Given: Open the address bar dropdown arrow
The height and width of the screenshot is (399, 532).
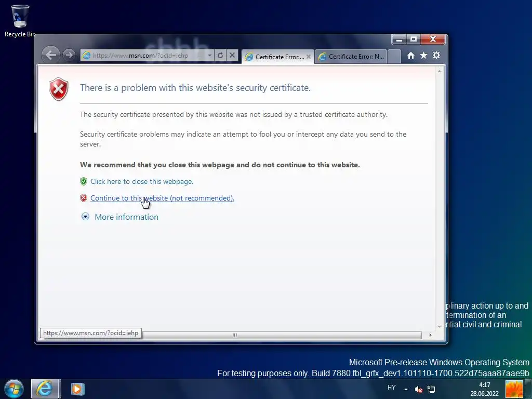Looking at the screenshot, I should point(210,55).
